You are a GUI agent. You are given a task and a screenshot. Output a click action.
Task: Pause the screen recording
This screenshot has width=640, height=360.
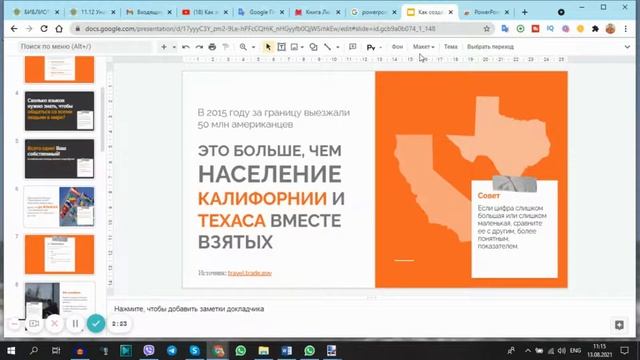(x=75, y=324)
